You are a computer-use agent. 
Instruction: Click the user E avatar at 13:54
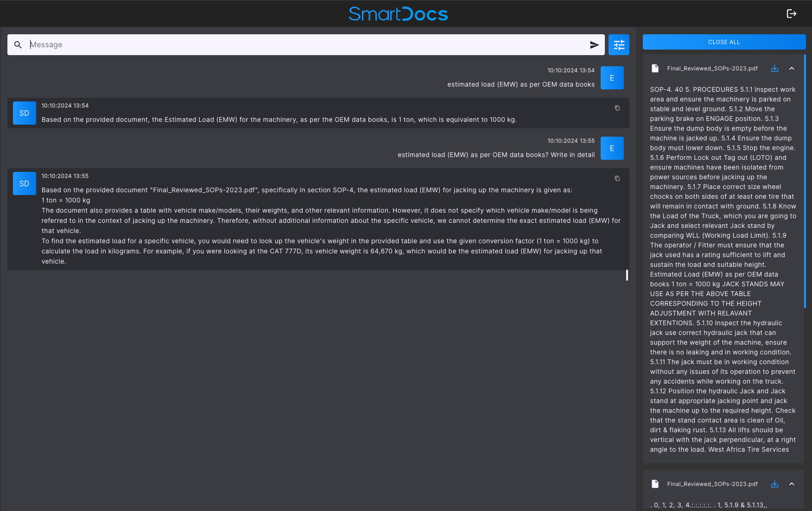612,78
